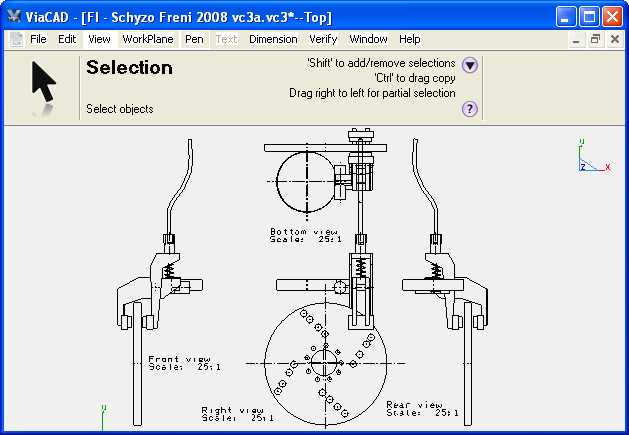629x435 pixels.
Task: Open the Edit menu
Action: click(x=67, y=39)
